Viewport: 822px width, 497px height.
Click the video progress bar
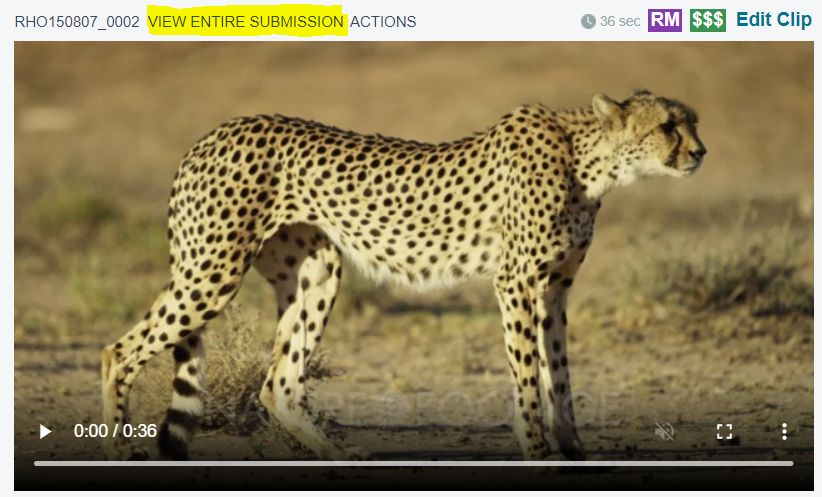coord(414,463)
